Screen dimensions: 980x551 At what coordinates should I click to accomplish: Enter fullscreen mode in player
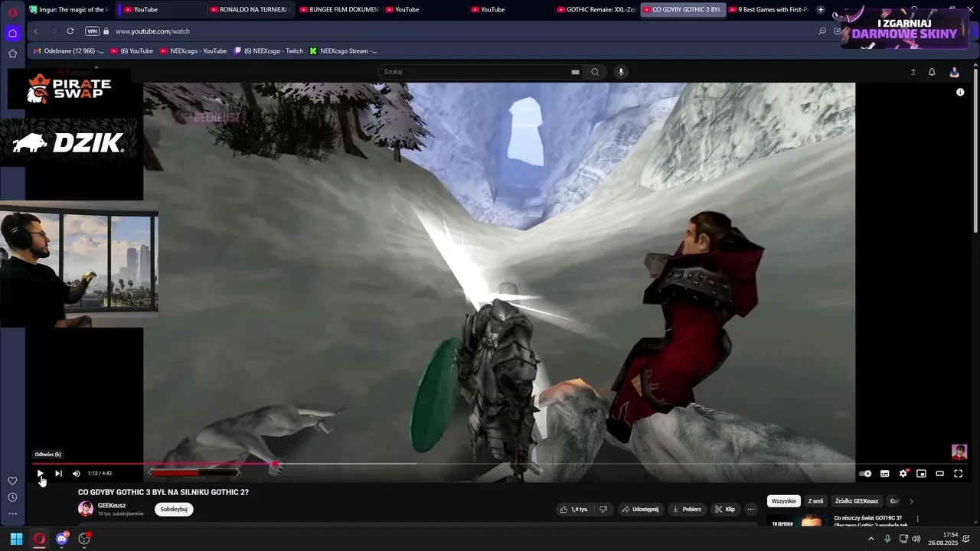[958, 473]
